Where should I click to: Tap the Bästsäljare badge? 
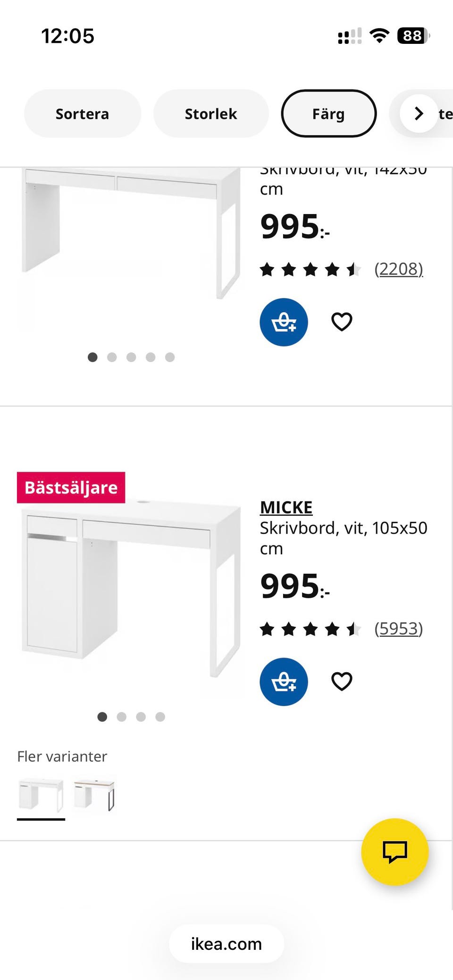pyautogui.click(x=71, y=487)
